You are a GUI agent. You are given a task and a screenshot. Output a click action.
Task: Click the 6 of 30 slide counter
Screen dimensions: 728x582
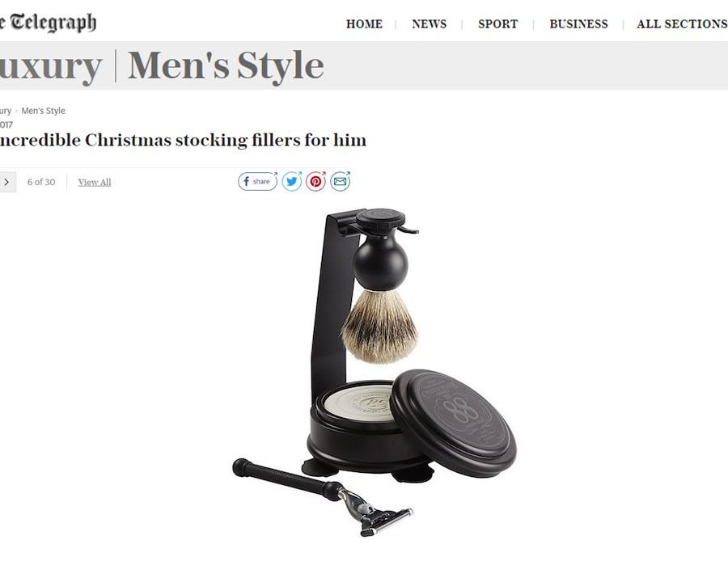[x=41, y=182]
